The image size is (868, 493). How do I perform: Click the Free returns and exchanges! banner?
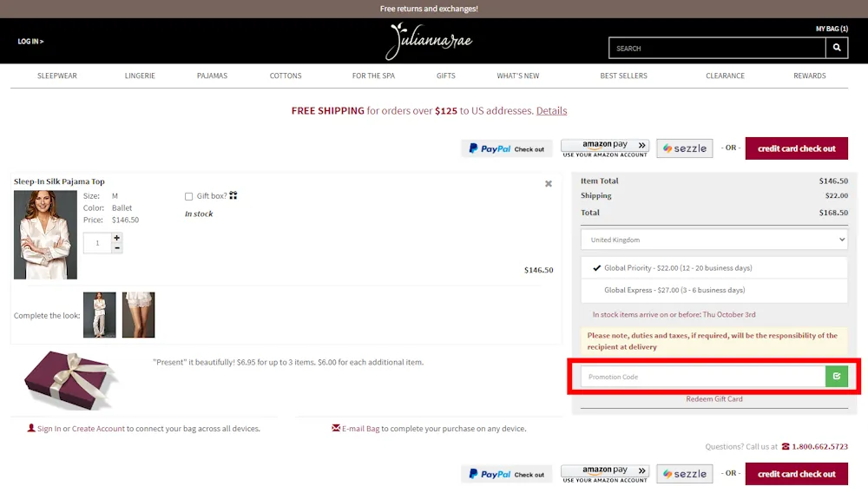click(429, 9)
